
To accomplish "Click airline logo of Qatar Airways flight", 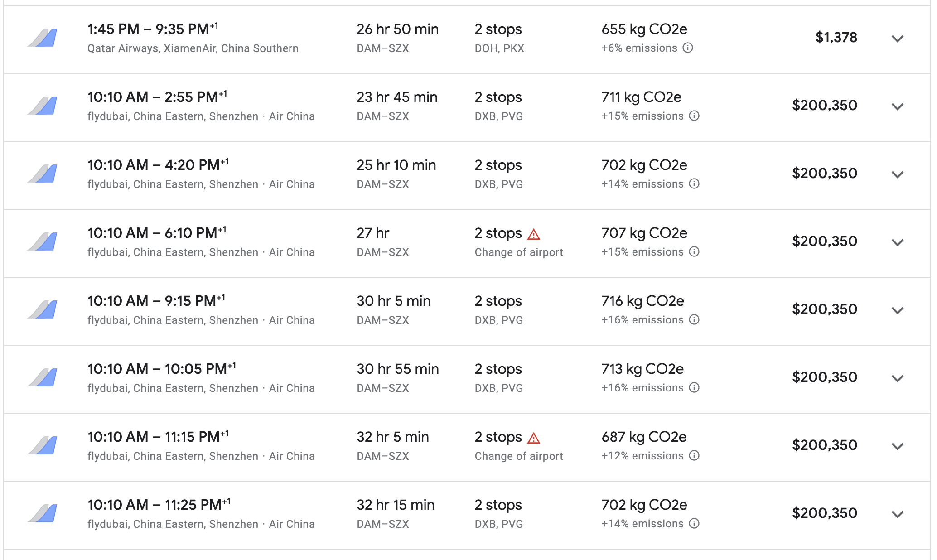I will pyautogui.click(x=42, y=38).
